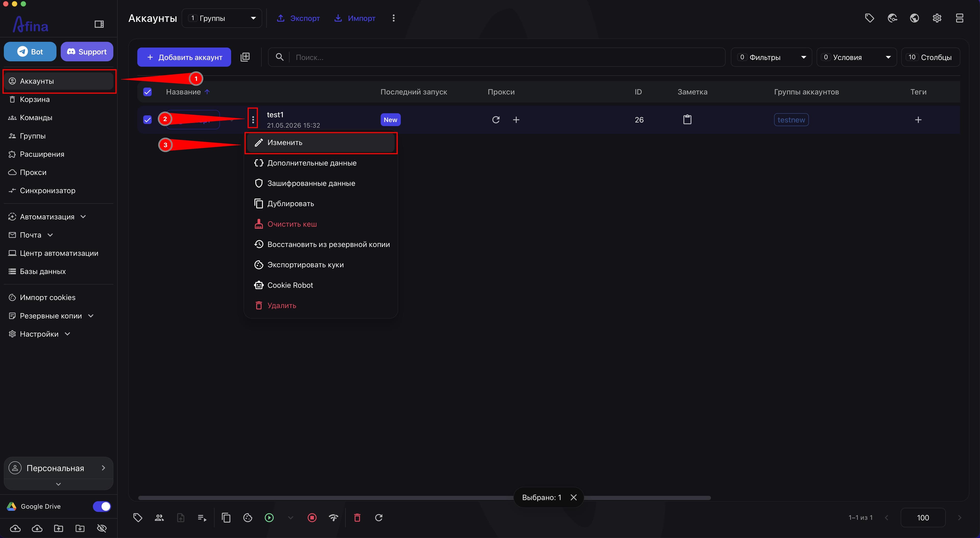The width and height of the screenshot is (980, 538).
Task: Open the Discord Support button
Action: tap(87, 51)
